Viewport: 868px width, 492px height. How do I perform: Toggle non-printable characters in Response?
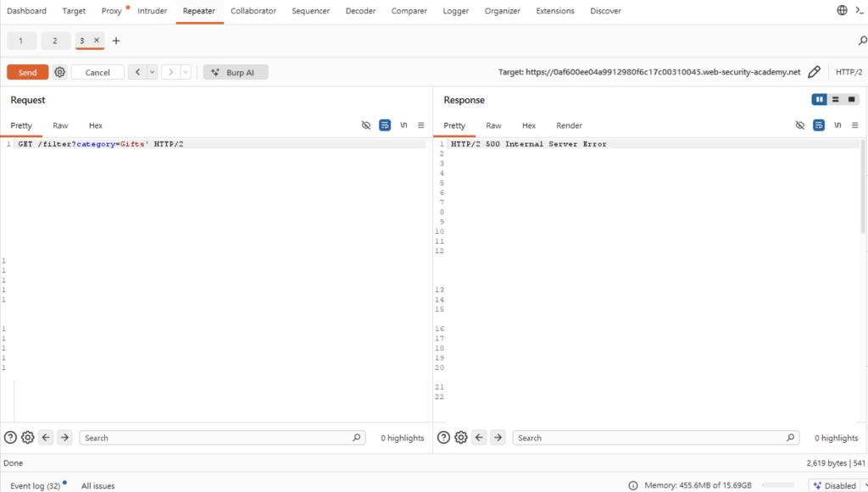point(837,125)
